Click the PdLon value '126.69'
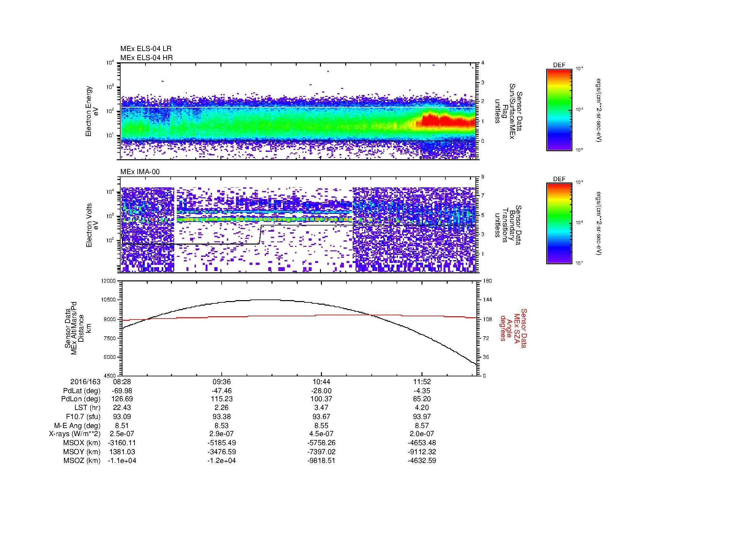Viewport: 756px width, 534px height. [x=122, y=399]
